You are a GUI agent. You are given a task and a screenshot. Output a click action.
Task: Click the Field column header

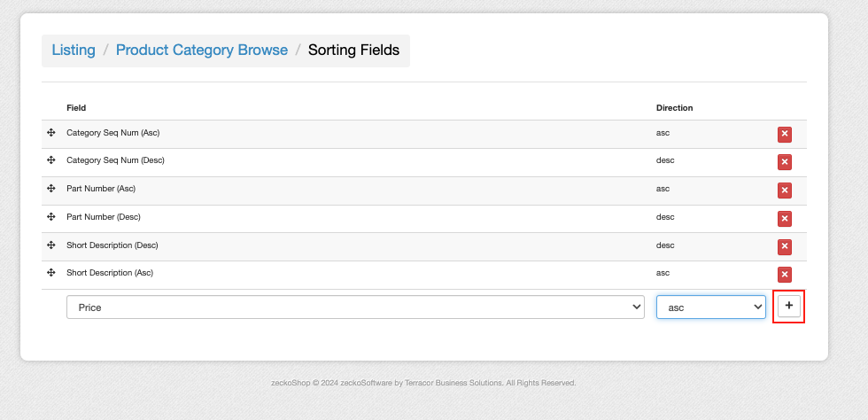tap(76, 107)
